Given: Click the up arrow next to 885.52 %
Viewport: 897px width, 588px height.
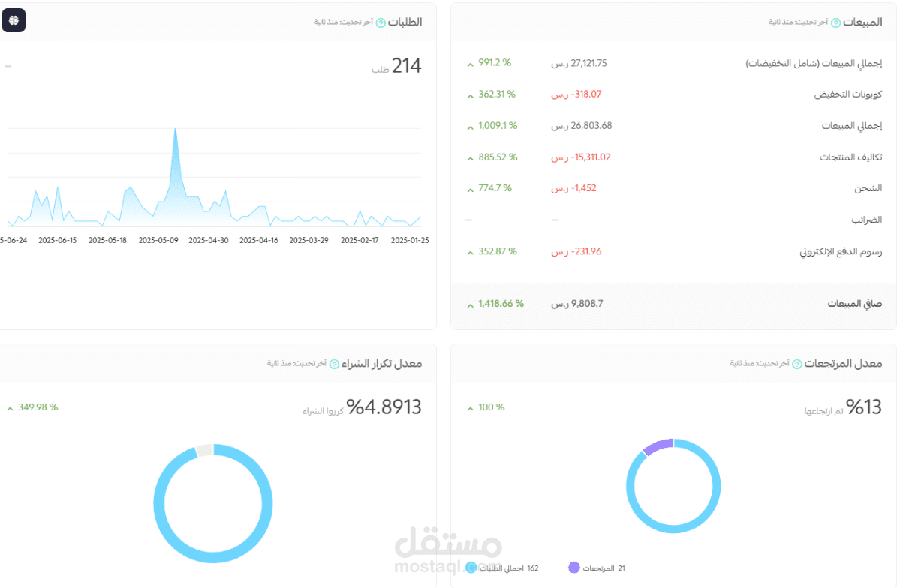Looking at the screenshot, I should coord(470,159).
